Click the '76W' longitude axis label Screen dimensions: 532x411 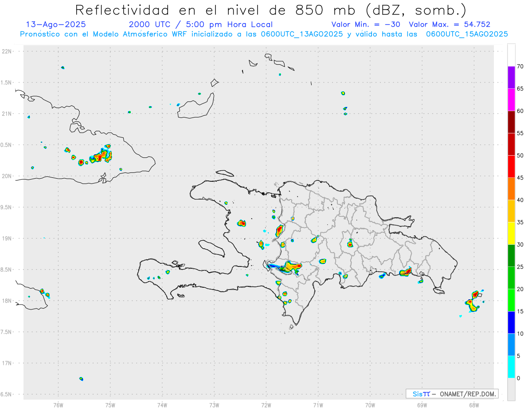[x=58, y=405]
